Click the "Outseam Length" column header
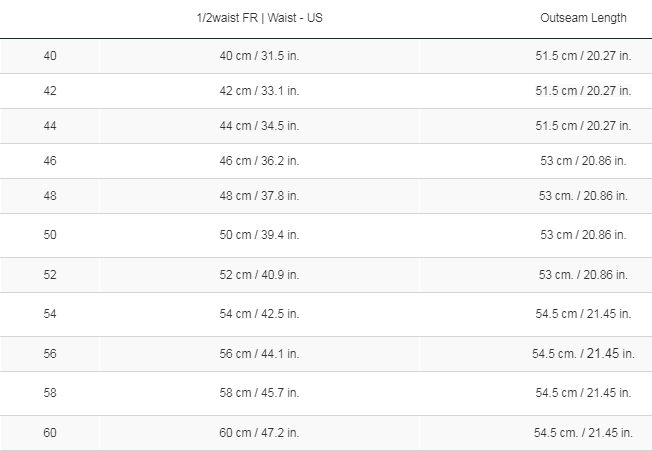 click(x=583, y=18)
